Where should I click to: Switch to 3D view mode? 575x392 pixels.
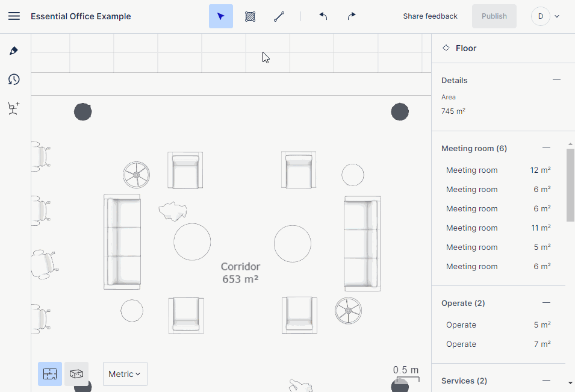click(x=76, y=374)
